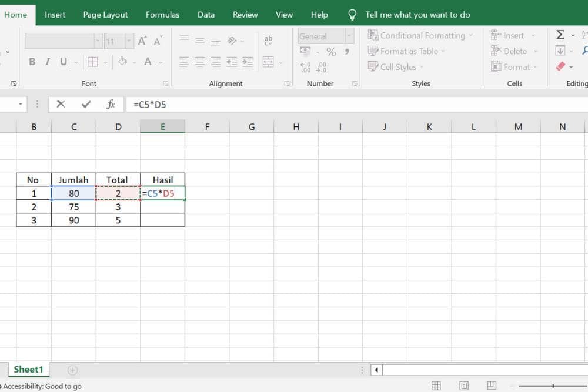Screen dimensions: 588x392
Task: Expand the font size dropdown
Action: tap(129, 41)
